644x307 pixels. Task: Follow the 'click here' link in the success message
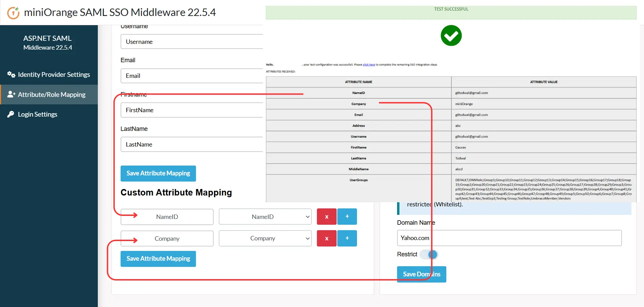coord(369,64)
